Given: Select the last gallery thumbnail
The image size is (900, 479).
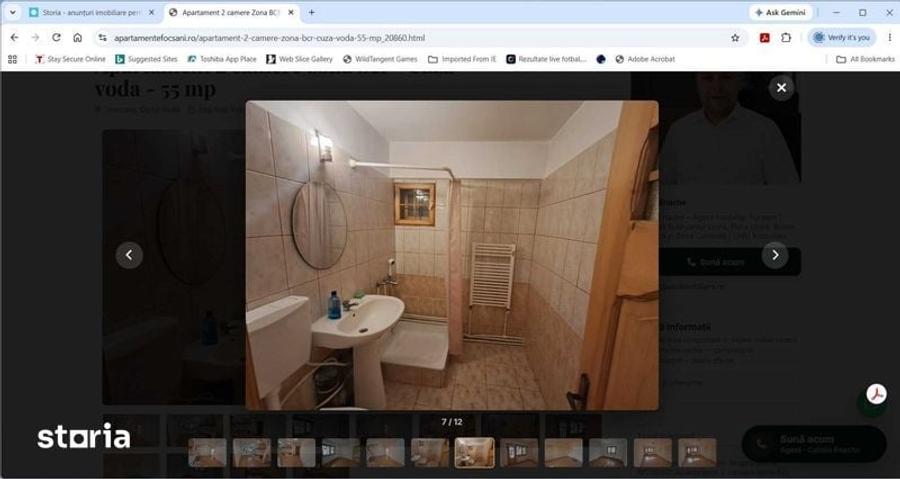Looking at the screenshot, I should point(697,453).
